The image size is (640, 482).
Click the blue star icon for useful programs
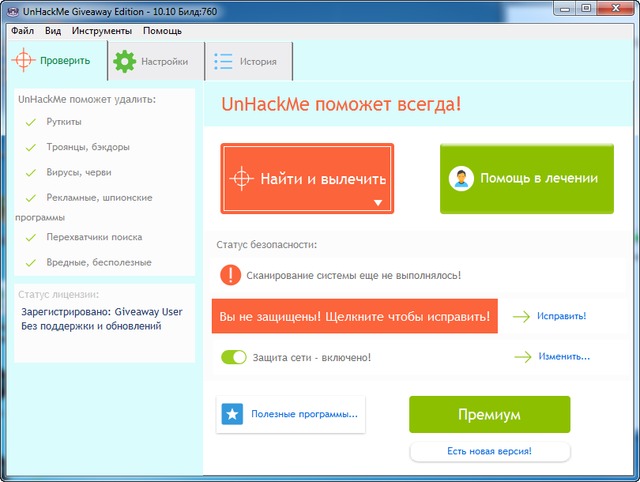[232, 414]
